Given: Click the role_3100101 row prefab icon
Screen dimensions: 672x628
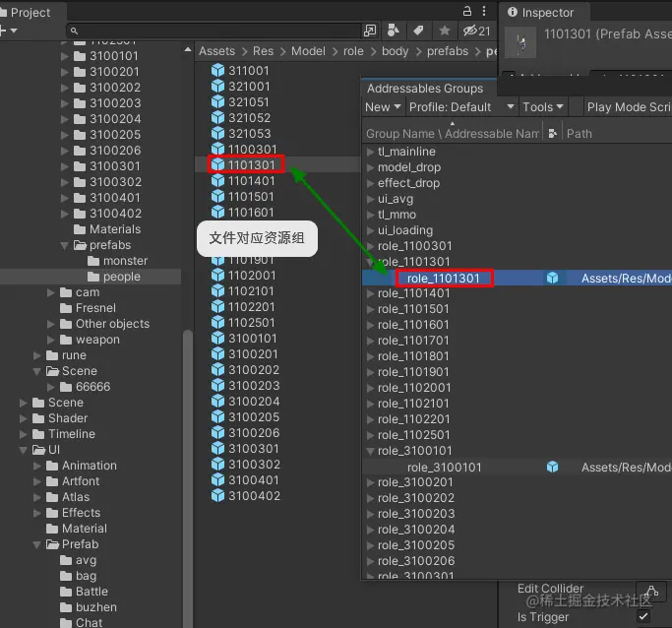Looking at the screenshot, I should [x=552, y=467].
